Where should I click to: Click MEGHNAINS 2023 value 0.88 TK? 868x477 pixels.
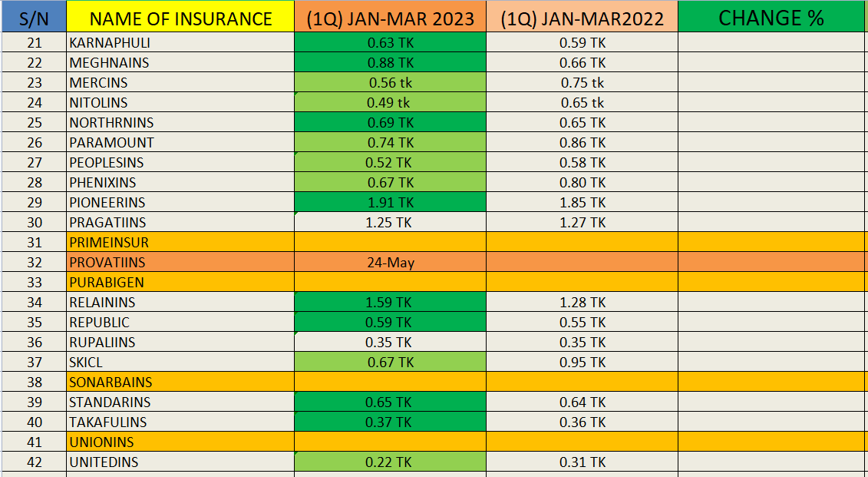click(x=390, y=63)
